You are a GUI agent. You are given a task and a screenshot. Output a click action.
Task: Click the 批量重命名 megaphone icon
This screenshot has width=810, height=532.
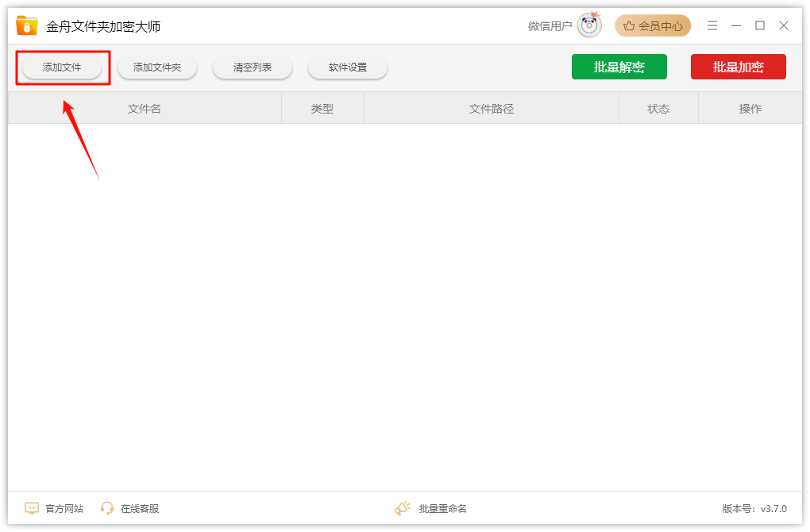403,508
